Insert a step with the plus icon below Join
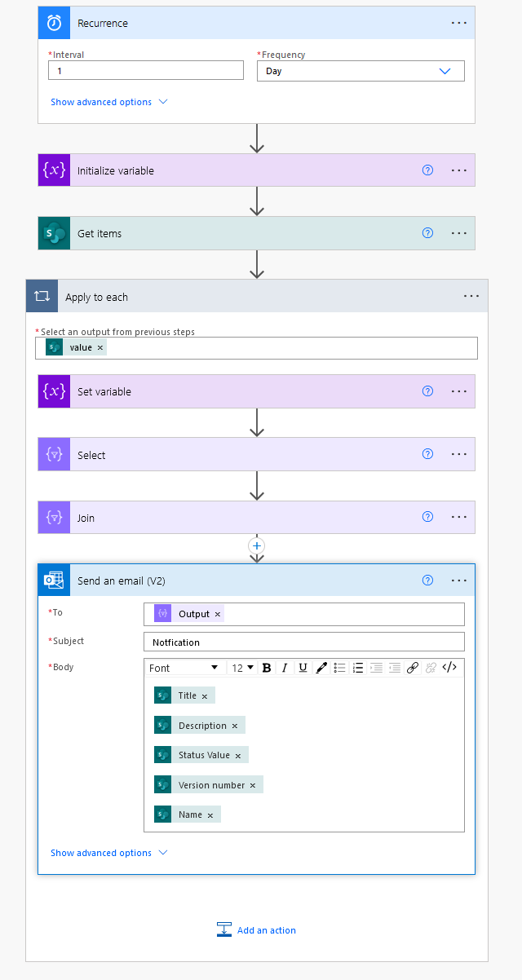Image resolution: width=522 pixels, height=980 pixels. [x=257, y=545]
